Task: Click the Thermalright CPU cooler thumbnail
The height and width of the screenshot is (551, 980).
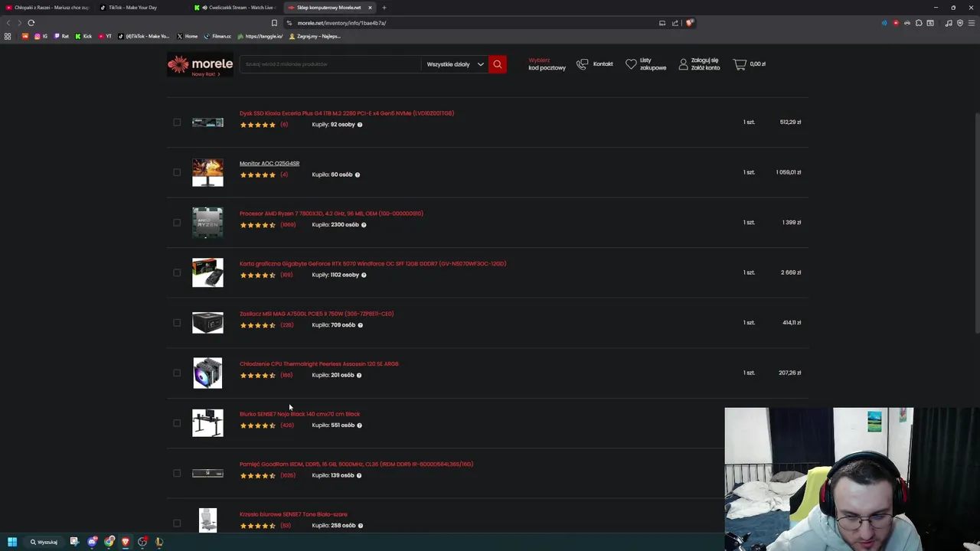Action: [207, 373]
